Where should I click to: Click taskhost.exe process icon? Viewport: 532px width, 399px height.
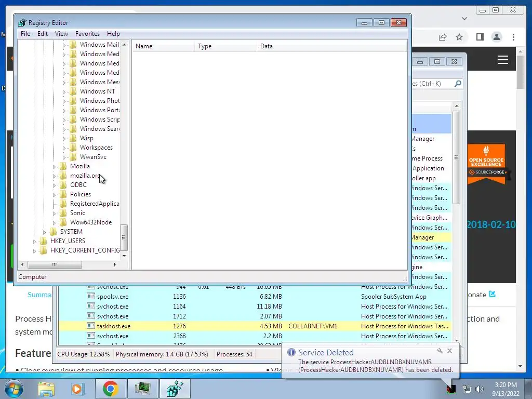pos(90,326)
